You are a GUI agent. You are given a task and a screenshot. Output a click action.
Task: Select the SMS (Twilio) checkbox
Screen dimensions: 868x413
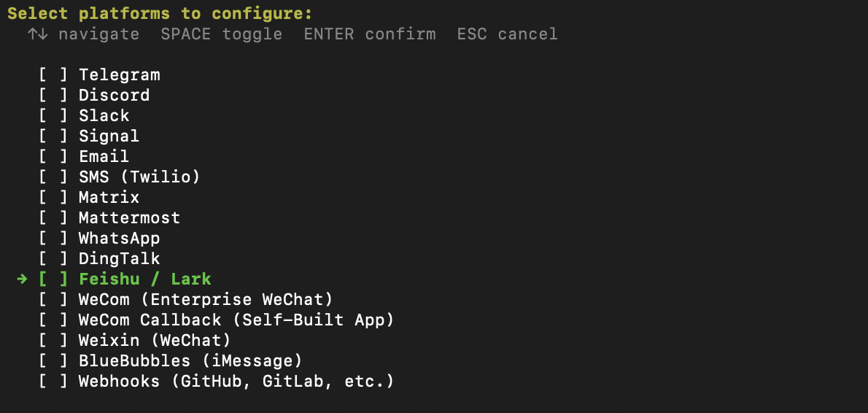coord(53,177)
